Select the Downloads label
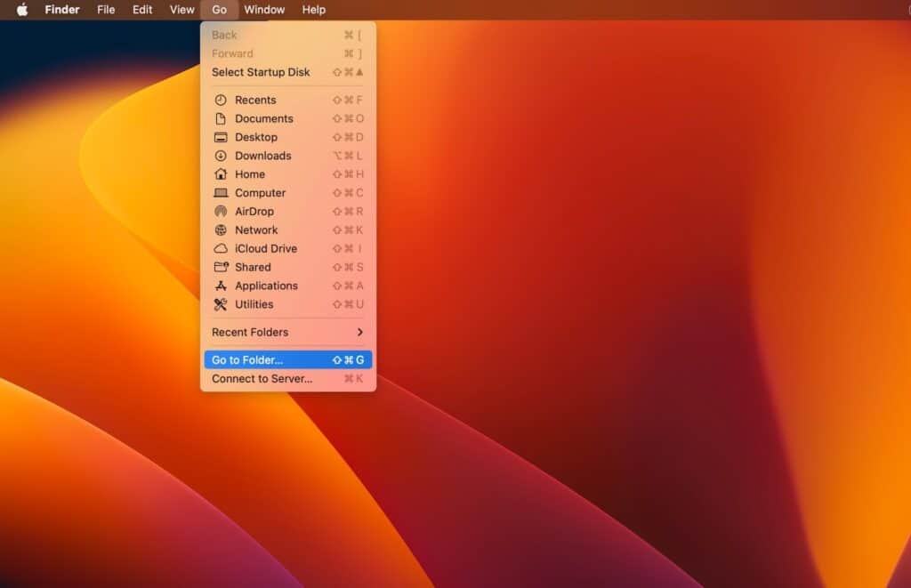 click(263, 156)
